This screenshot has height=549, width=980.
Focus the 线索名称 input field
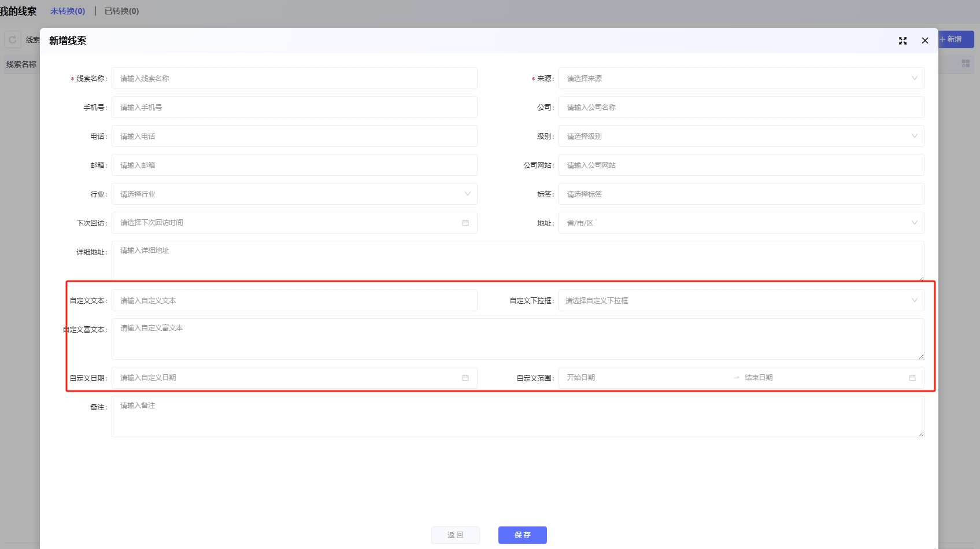(x=294, y=79)
